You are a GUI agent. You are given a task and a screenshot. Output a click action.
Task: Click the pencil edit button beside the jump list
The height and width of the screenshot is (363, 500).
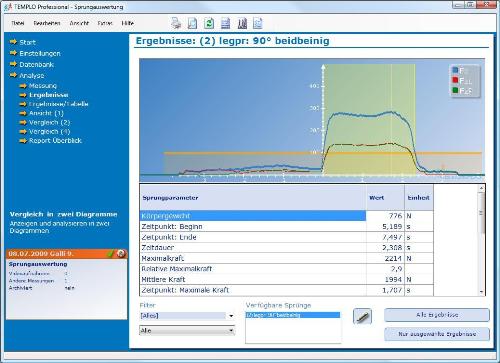pyautogui.click(x=362, y=316)
